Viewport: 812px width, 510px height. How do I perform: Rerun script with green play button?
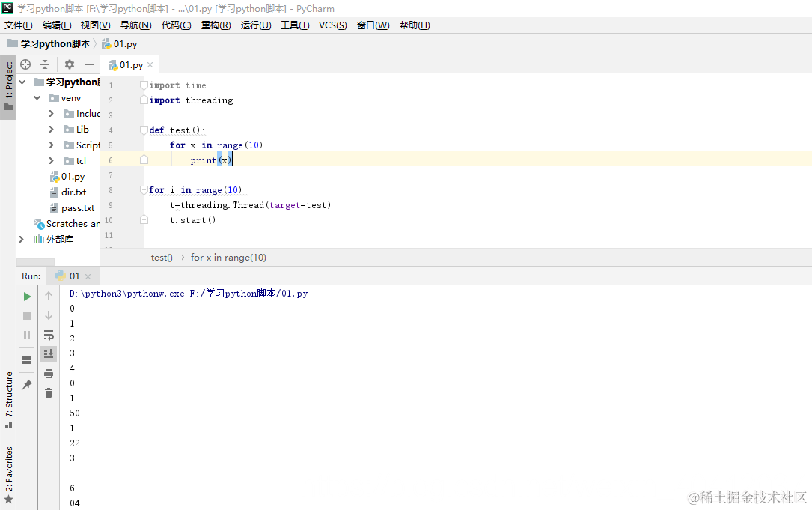coord(27,297)
